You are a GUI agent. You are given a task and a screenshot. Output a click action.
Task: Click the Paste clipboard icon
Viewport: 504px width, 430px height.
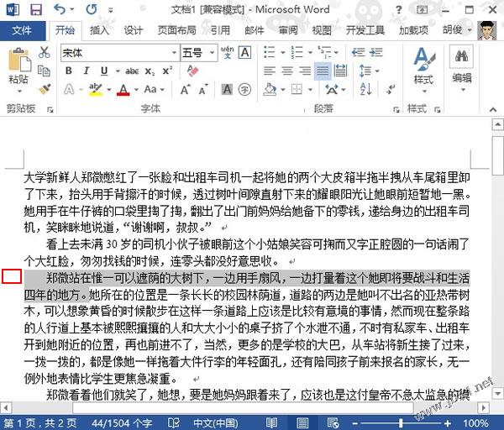click(x=19, y=60)
